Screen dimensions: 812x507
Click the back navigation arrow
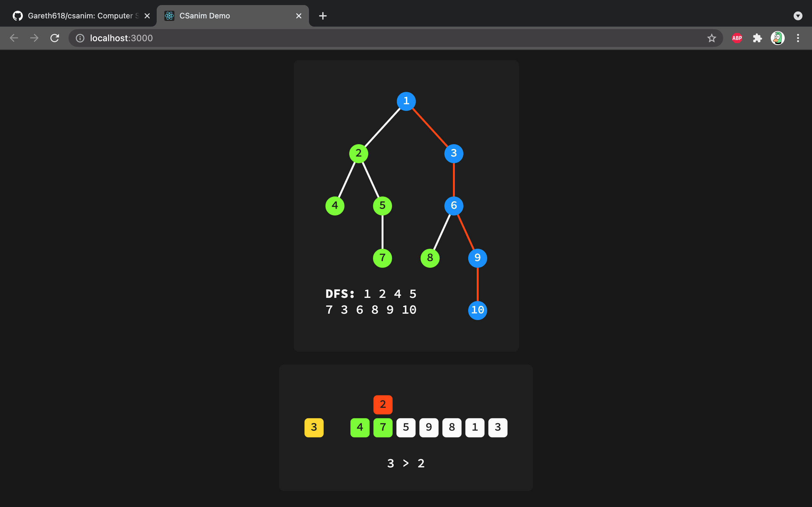click(14, 38)
